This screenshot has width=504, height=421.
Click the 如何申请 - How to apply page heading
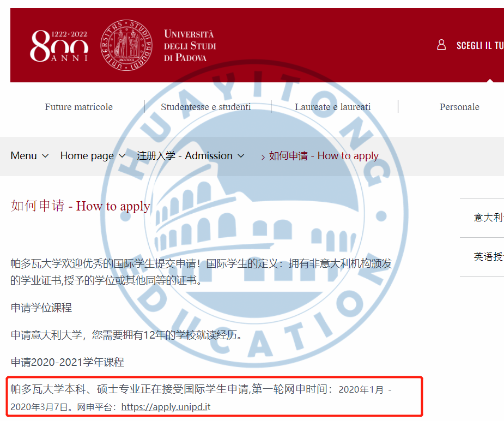[80, 206]
